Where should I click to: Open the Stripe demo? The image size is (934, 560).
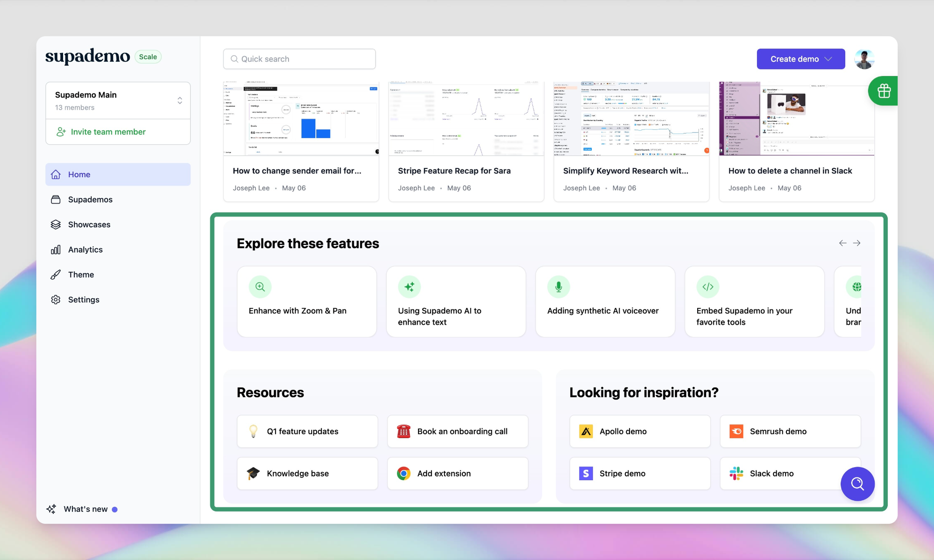(x=640, y=473)
